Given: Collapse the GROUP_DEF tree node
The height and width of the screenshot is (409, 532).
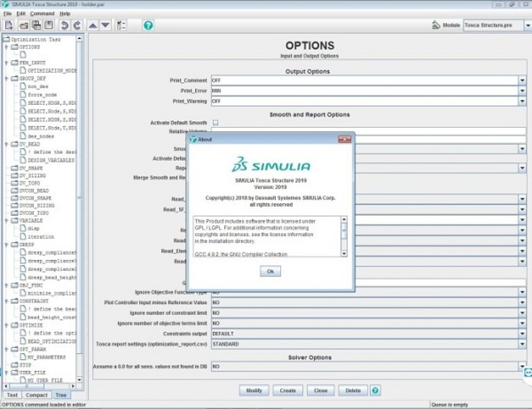Looking at the screenshot, I should point(6,78).
